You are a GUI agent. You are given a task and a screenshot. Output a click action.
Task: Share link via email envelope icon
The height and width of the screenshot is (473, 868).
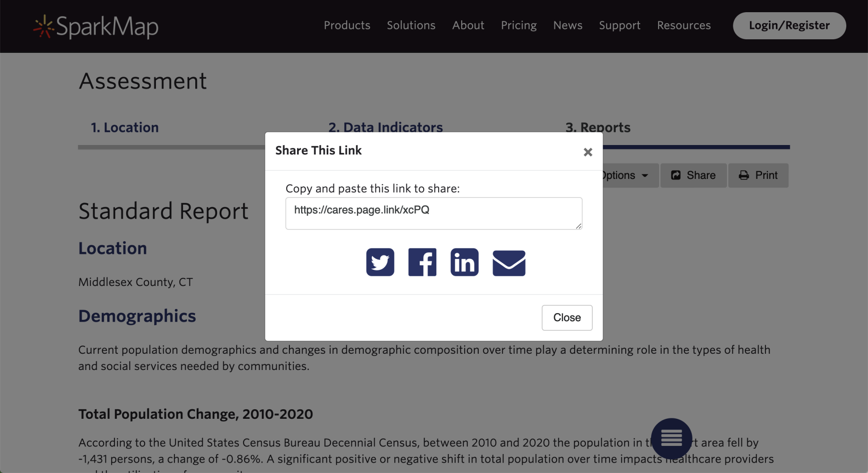click(x=509, y=263)
